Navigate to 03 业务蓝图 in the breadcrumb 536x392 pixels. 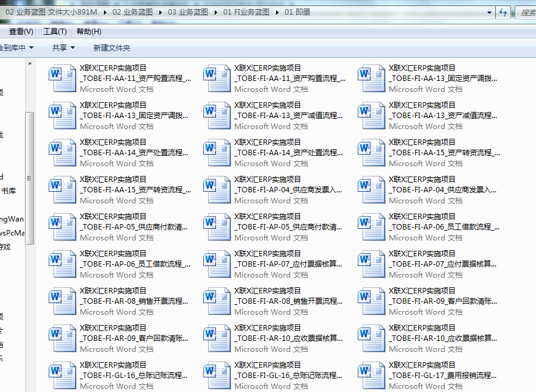(x=189, y=12)
